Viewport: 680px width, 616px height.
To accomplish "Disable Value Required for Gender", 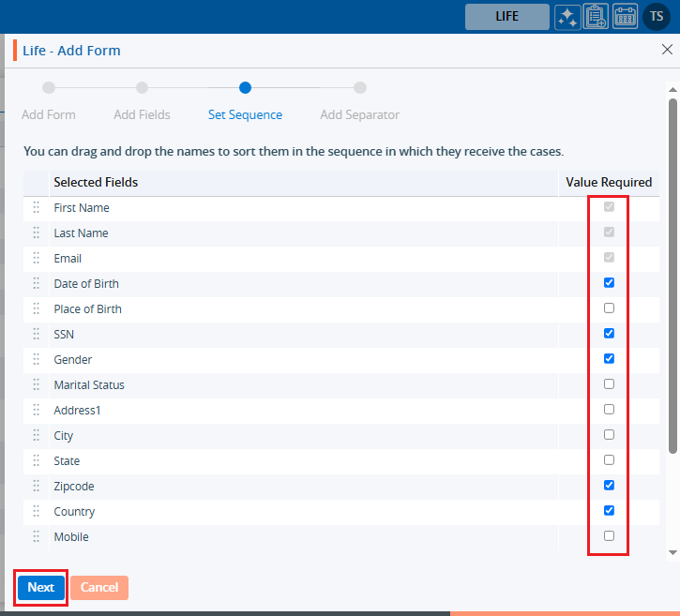I will [609, 359].
